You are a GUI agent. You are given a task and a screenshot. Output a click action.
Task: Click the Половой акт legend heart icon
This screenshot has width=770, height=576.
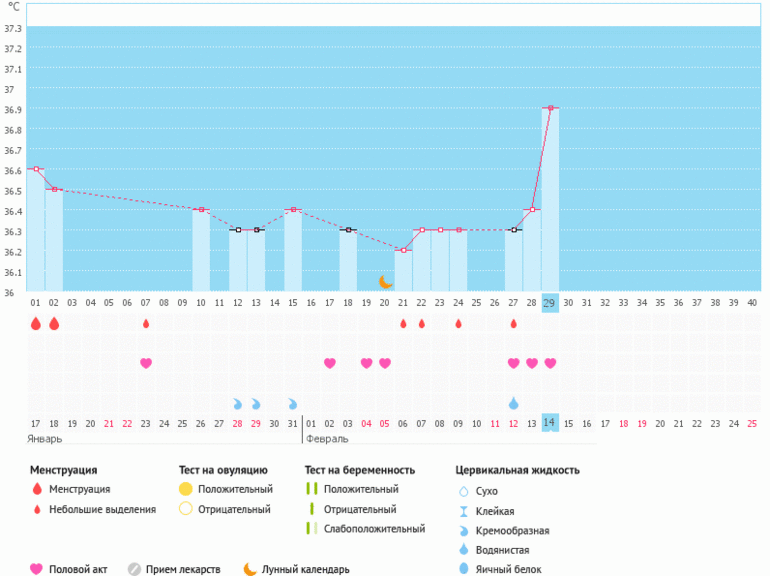click(x=37, y=569)
